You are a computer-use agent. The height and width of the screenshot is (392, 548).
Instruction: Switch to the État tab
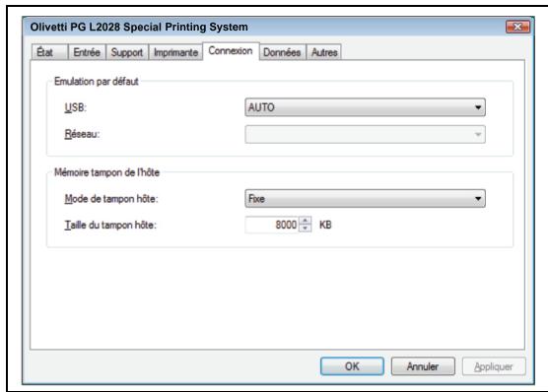click(x=49, y=52)
